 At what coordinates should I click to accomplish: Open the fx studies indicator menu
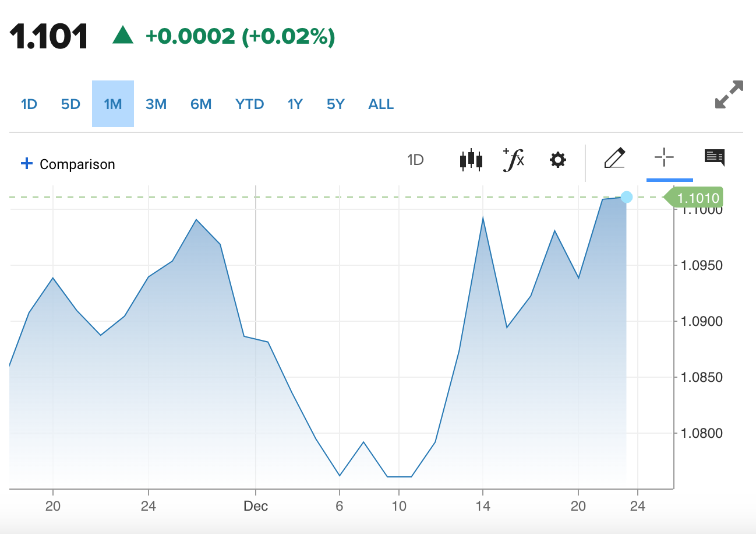[513, 160]
